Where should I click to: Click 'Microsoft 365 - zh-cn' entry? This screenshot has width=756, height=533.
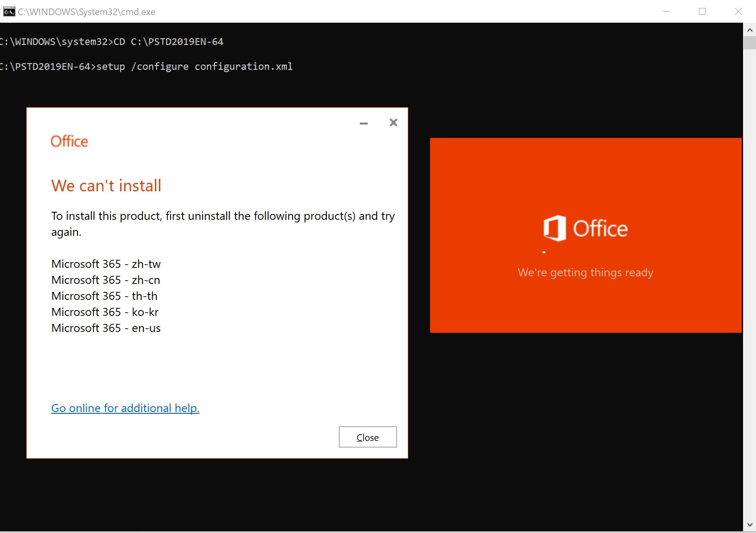click(x=106, y=280)
